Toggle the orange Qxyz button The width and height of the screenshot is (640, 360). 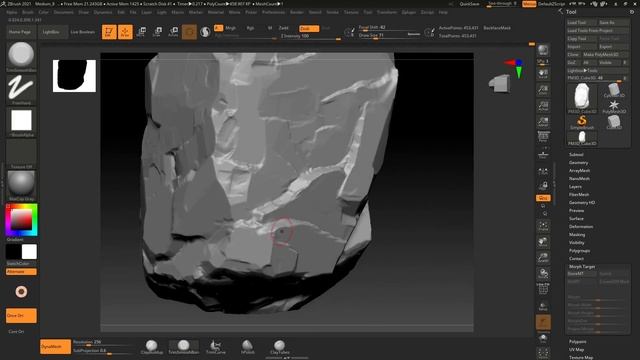click(x=543, y=198)
